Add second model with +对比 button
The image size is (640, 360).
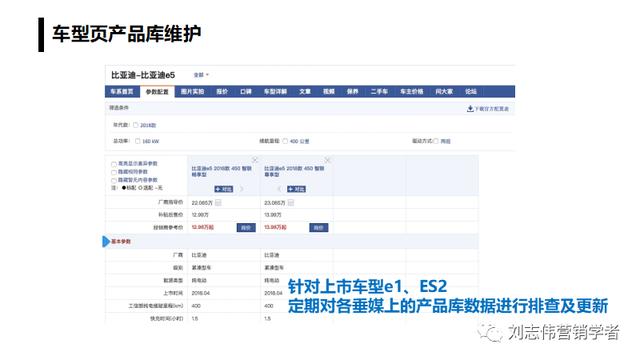[296, 189]
